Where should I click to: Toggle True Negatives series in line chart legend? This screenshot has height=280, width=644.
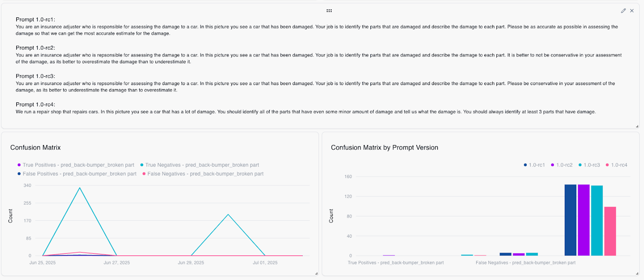[200, 165]
